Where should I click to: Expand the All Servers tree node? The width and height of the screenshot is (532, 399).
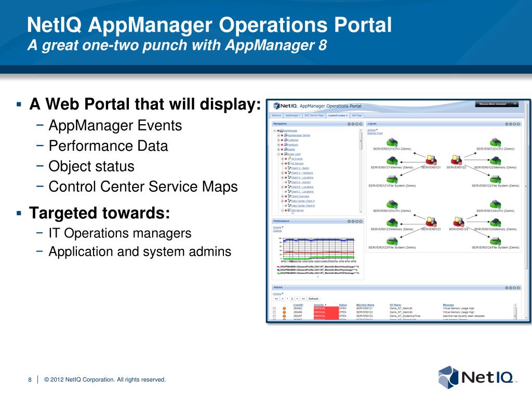[282, 163]
